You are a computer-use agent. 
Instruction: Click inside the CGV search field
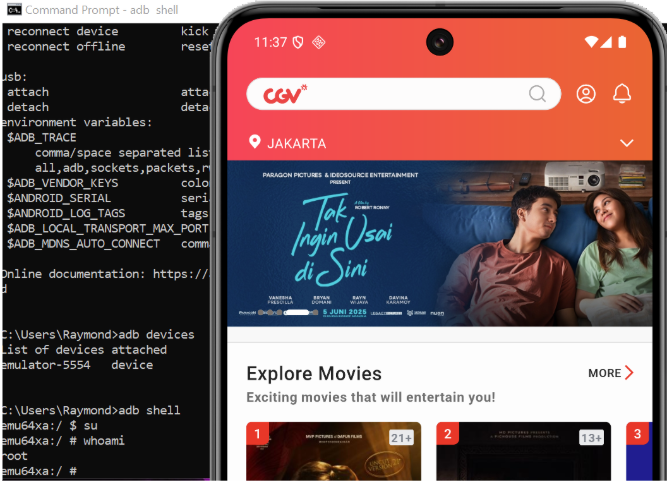[x=403, y=94]
